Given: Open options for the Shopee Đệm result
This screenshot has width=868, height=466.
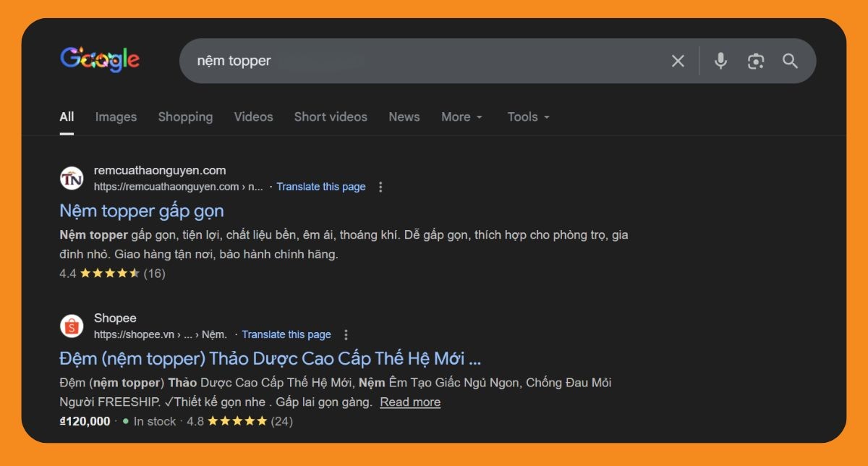Looking at the screenshot, I should pyautogui.click(x=346, y=334).
